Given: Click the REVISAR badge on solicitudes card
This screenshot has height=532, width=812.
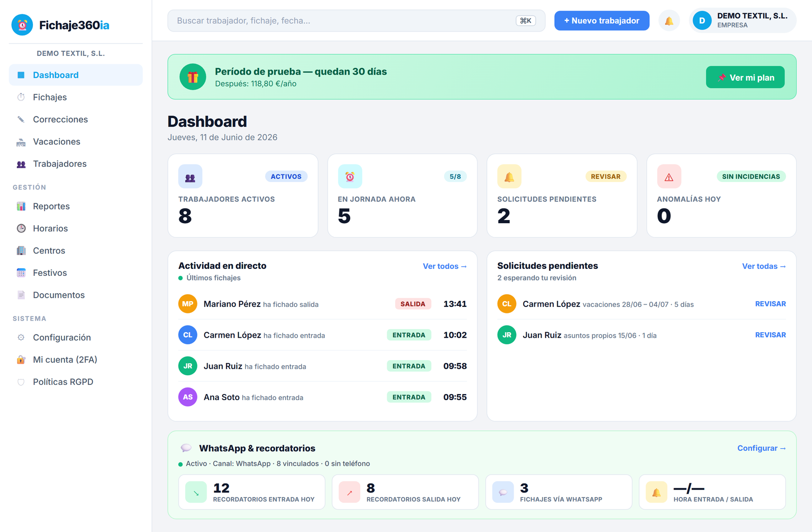Looking at the screenshot, I should coord(605,176).
